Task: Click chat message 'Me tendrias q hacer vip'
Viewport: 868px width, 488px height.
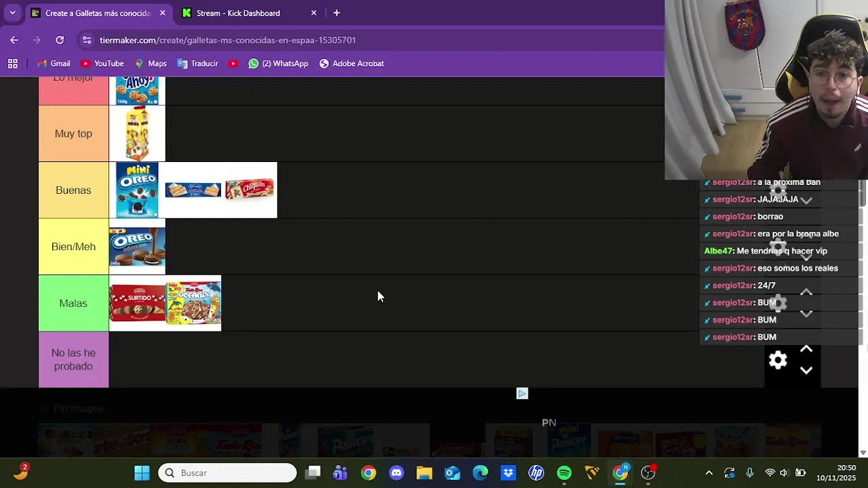Action: 782,251
